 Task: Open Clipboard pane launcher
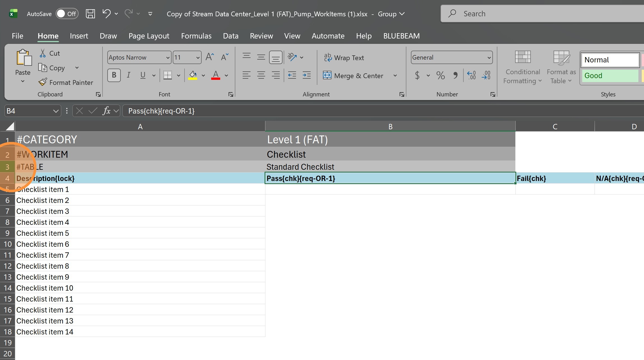[98, 95]
